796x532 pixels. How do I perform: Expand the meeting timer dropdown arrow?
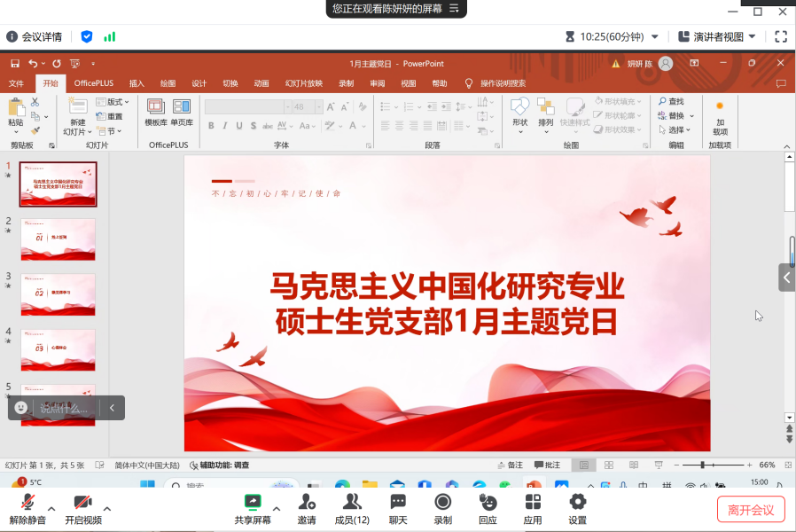[x=655, y=37]
